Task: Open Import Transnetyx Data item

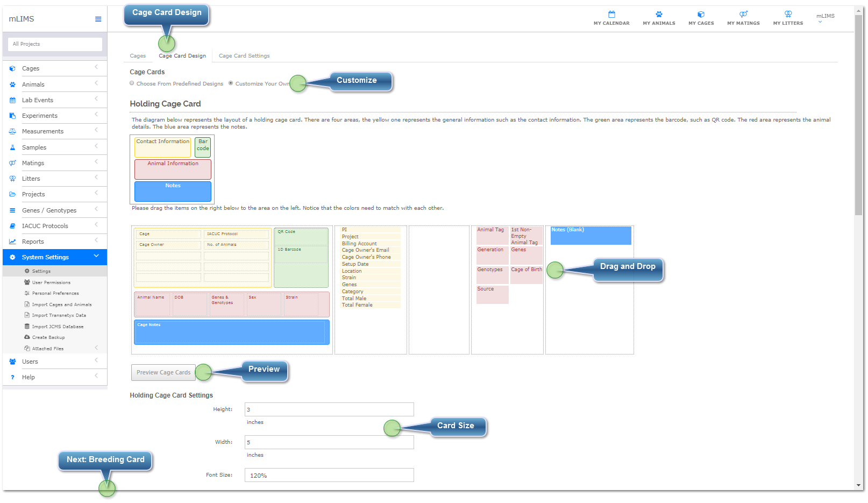Action: (59, 315)
